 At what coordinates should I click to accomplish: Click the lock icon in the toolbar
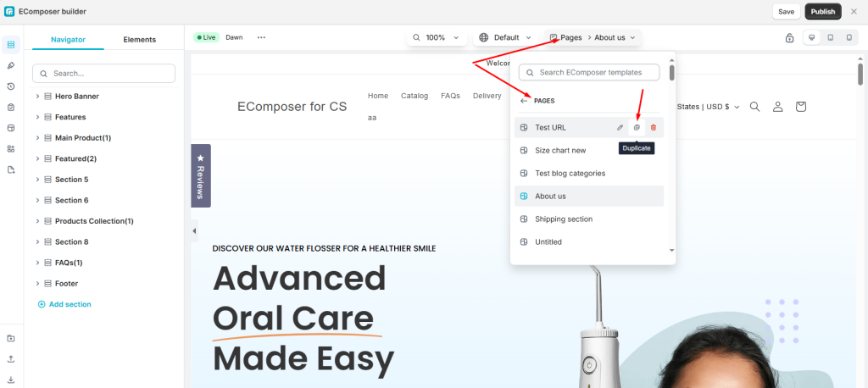pyautogui.click(x=789, y=37)
